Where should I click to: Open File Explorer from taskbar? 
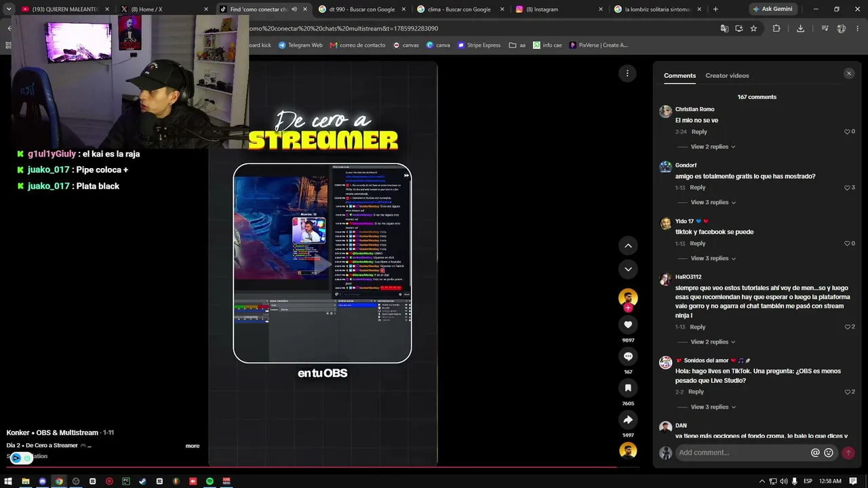tap(26, 481)
